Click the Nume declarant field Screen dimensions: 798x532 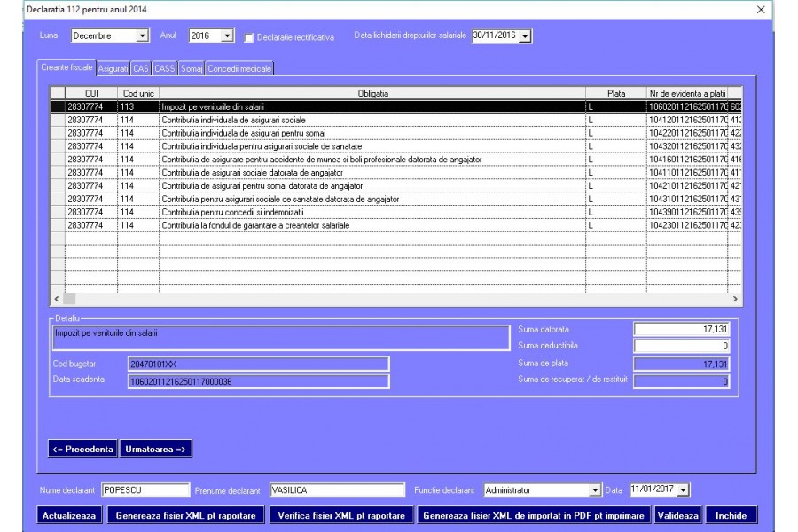pos(145,489)
